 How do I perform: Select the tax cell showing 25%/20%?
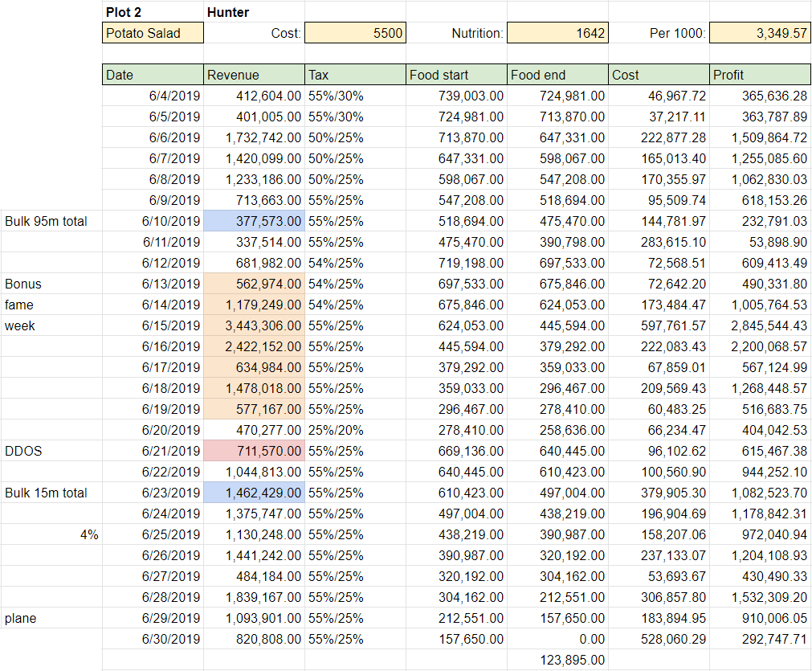355,430
